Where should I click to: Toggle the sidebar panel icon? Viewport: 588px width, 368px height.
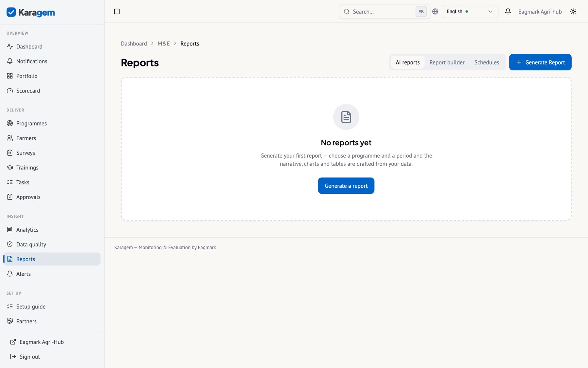coord(117,11)
